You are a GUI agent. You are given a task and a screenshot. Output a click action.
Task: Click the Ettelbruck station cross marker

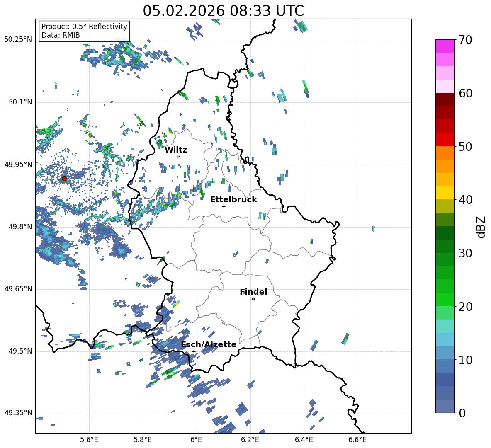224,206
